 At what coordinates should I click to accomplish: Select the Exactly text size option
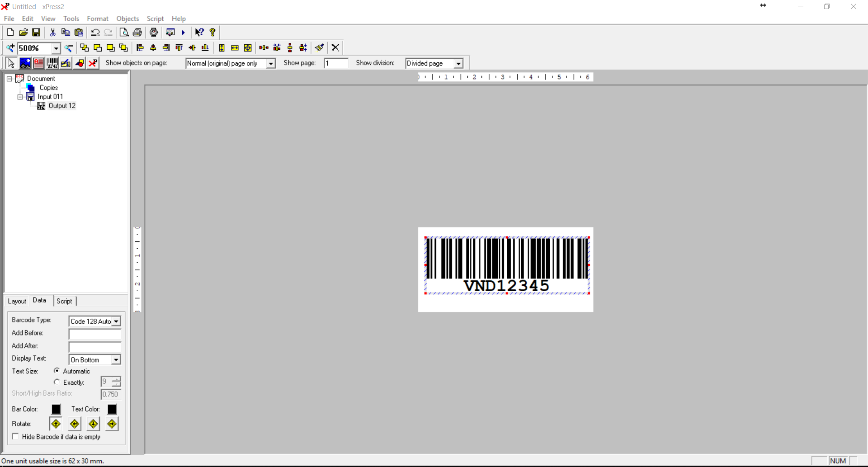tap(57, 382)
